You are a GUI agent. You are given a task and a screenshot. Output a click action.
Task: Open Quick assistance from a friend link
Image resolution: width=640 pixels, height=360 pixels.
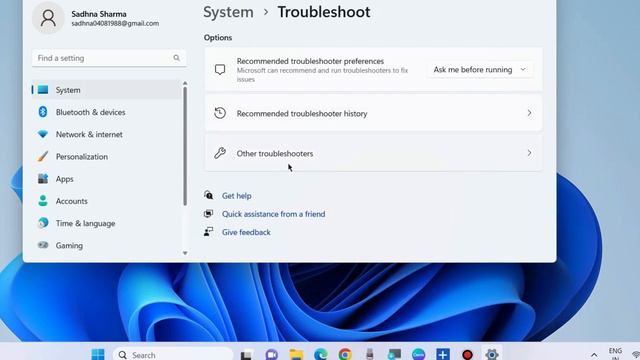coord(273,214)
